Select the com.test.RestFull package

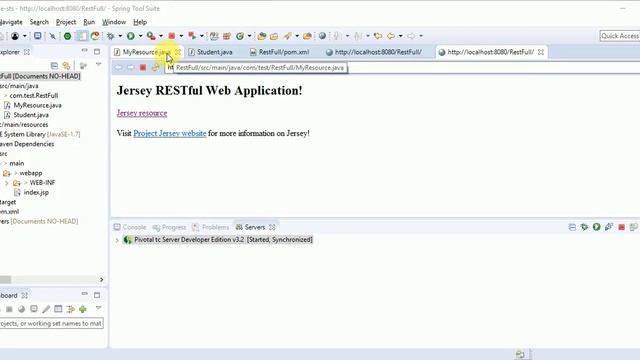pos(34,96)
